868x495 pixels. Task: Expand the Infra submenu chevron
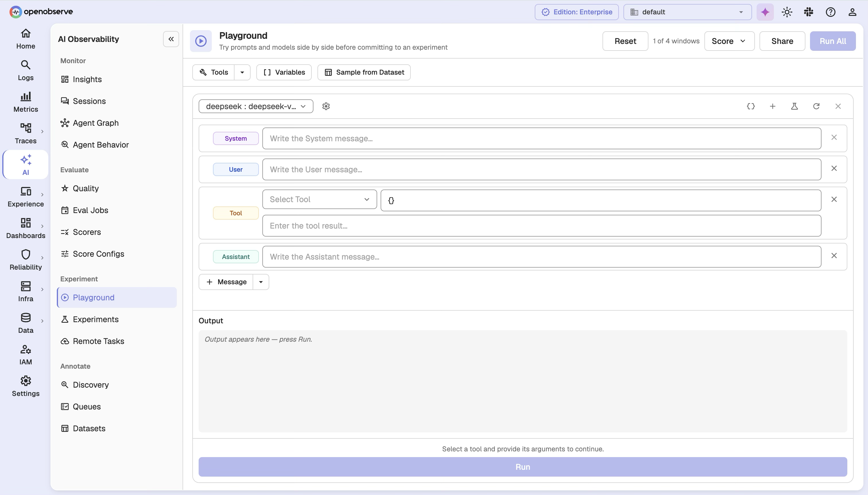coord(42,289)
